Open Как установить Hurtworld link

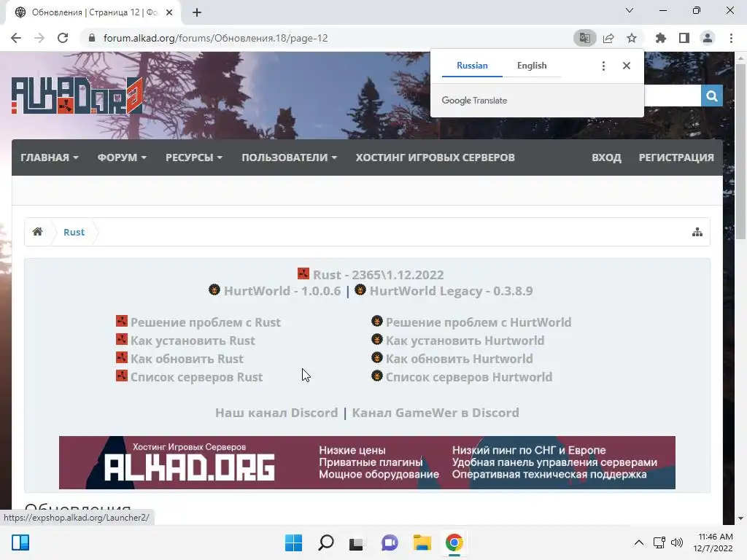[x=465, y=341]
